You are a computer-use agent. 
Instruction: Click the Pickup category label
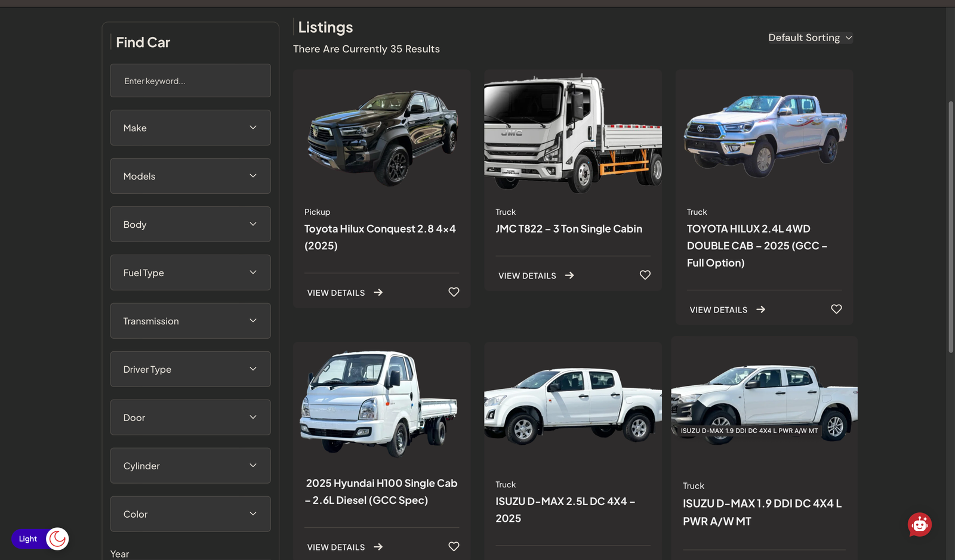[x=317, y=212]
